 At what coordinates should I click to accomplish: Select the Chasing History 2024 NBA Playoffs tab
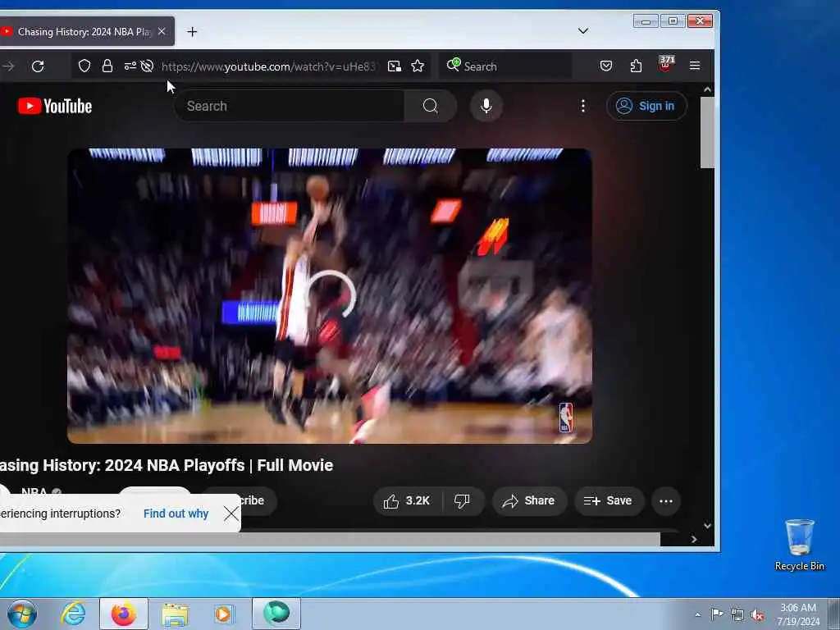point(85,32)
